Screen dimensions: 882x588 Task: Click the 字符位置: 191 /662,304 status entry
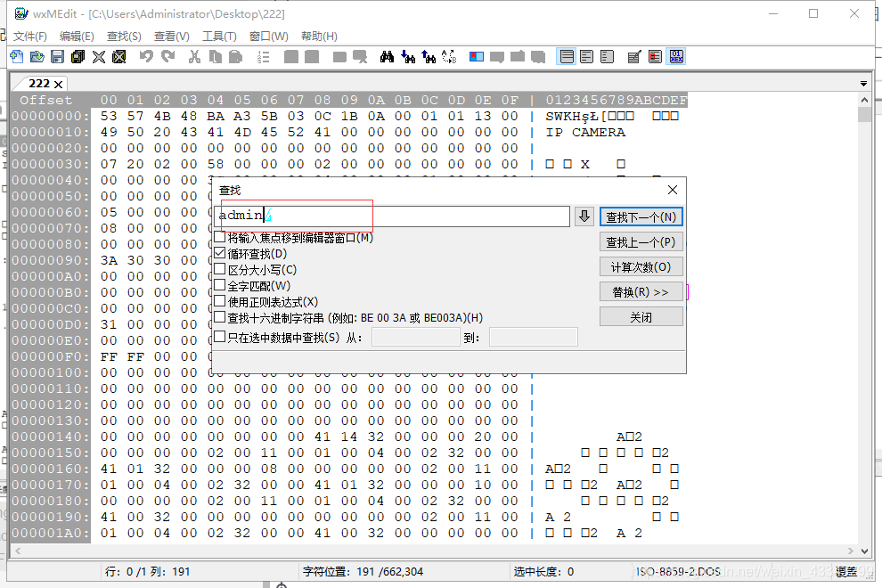(x=363, y=572)
